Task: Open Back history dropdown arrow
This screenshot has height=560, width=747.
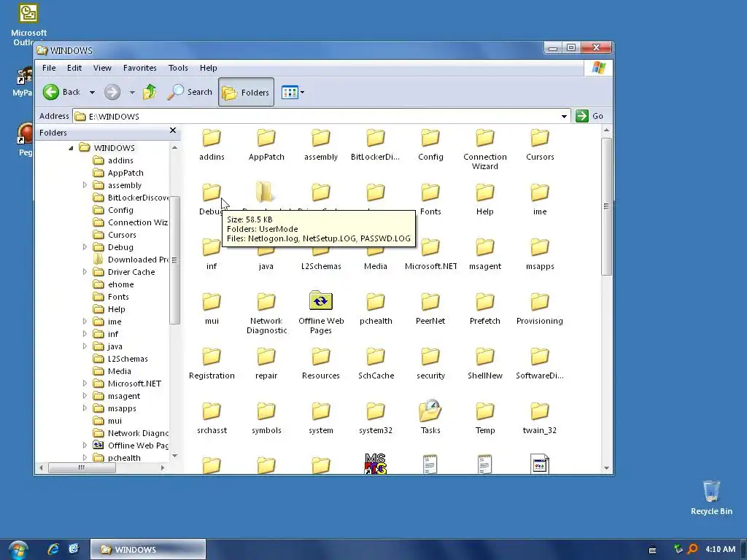Action: point(92,93)
